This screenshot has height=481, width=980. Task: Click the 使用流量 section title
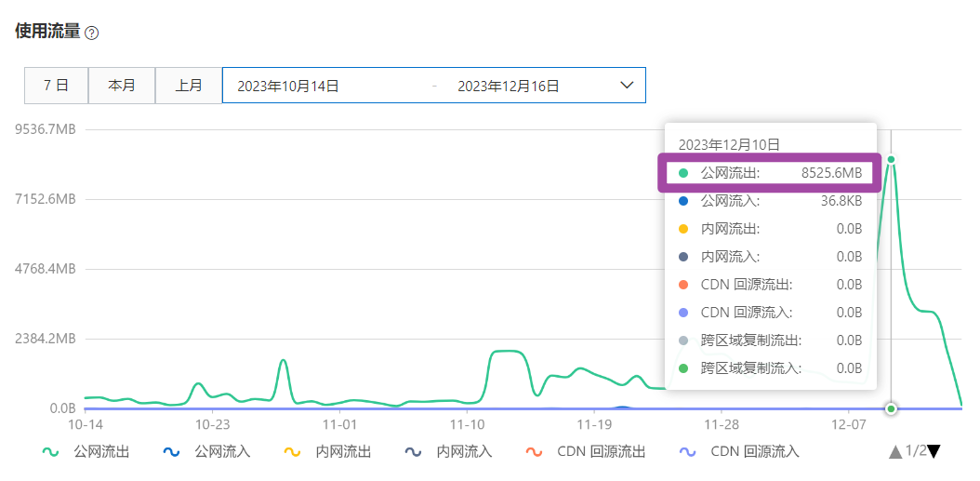[47, 31]
